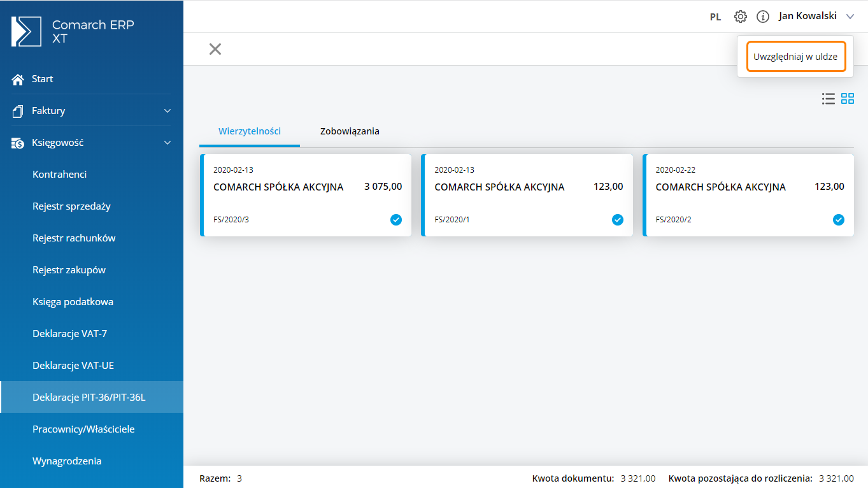Image resolution: width=868 pixels, height=488 pixels.
Task: Toggle checkmark on invoice FS/2020/3
Action: coord(396,220)
